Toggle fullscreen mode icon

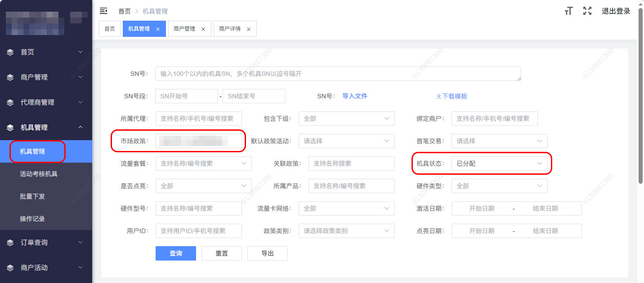587,11
